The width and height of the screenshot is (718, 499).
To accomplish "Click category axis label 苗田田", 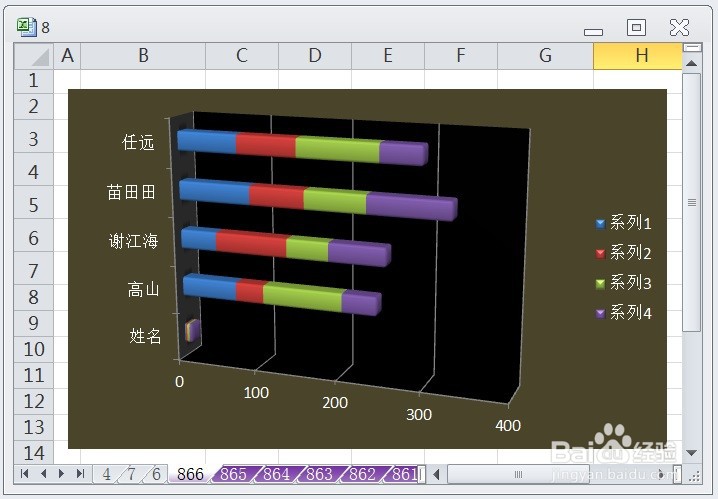I will [x=131, y=192].
